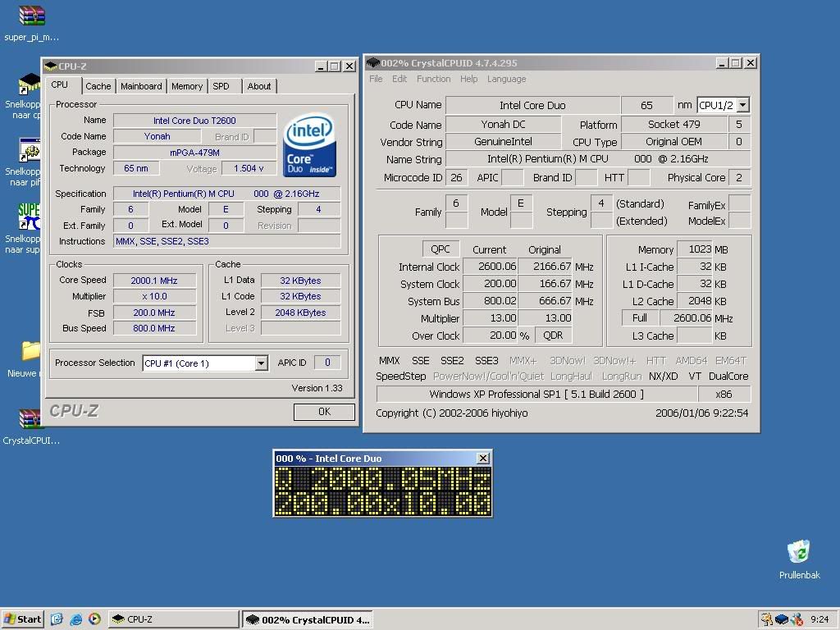Viewport: 840px width, 630px height.
Task: Open the Prullenbak recycle bin
Action: click(x=799, y=553)
